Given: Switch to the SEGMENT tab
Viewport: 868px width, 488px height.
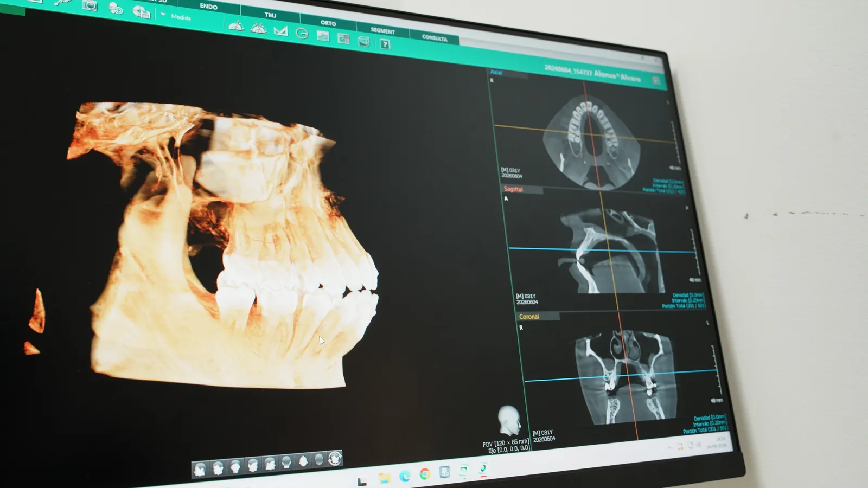Looking at the screenshot, I should click(x=382, y=31).
